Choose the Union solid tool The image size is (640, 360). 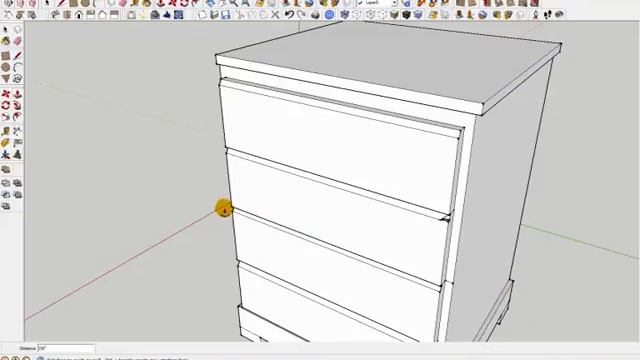tap(18, 183)
